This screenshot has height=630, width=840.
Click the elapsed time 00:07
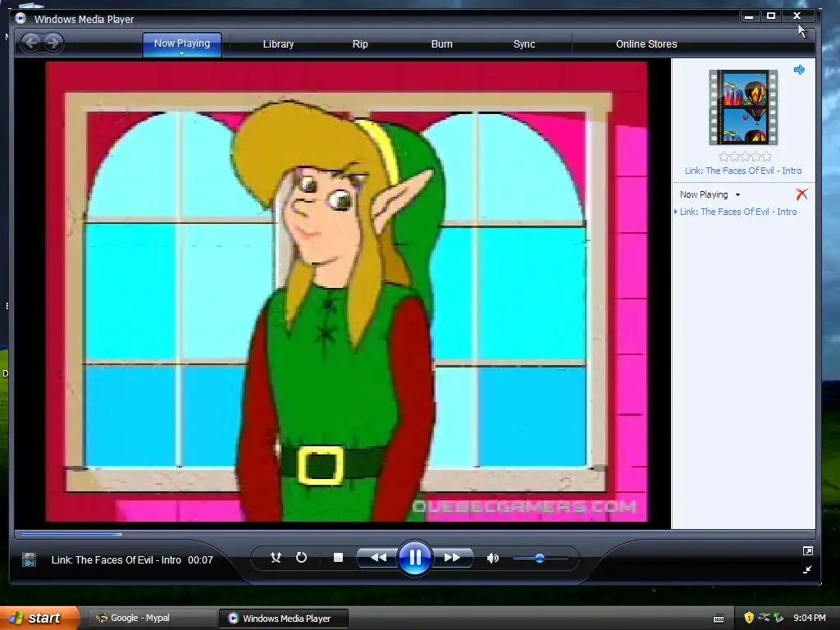(200, 559)
